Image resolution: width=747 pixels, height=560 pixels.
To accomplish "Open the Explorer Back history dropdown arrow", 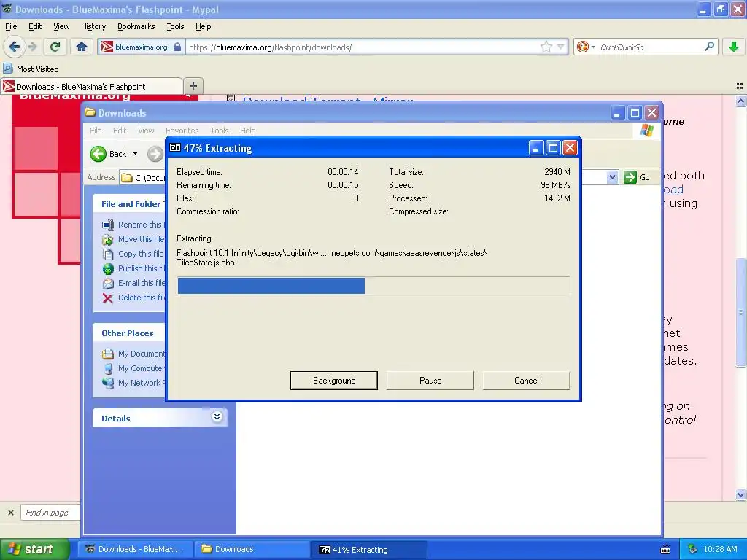I will tap(135, 154).
